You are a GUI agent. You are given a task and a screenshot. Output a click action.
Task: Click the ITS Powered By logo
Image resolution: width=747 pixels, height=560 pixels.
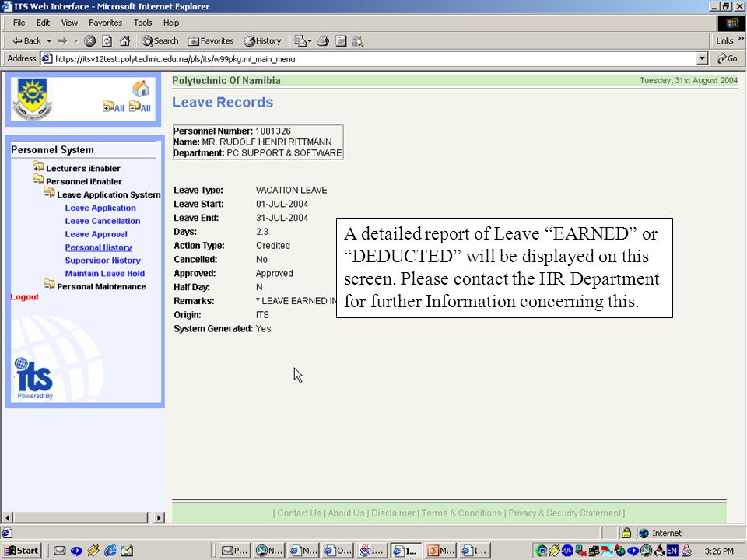coord(33,379)
